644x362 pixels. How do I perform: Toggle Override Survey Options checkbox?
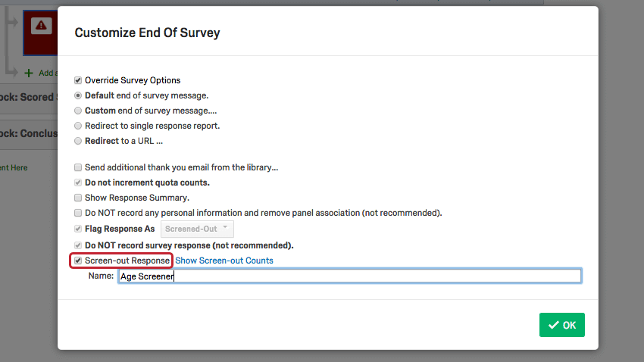(78, 80)
